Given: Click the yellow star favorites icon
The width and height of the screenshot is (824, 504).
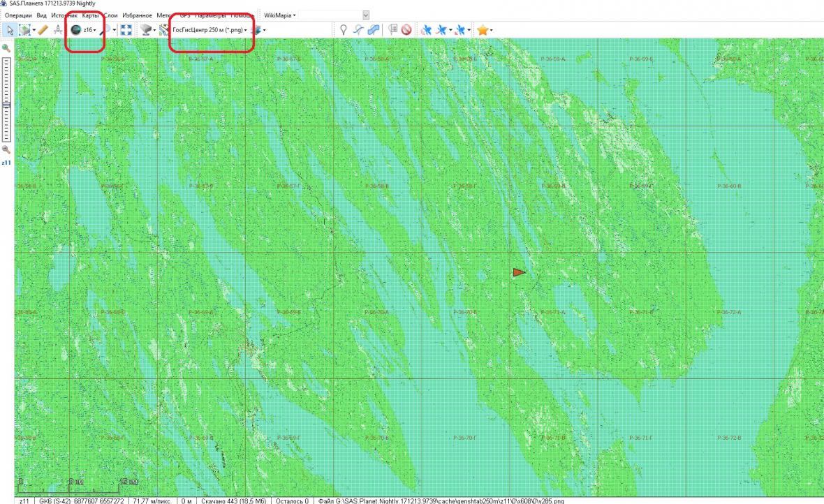Looking at the screenshot, I should click(482, 30).
